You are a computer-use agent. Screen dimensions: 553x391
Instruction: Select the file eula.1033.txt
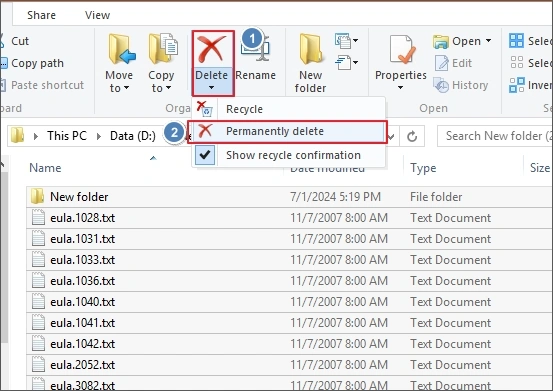point(289,260)
